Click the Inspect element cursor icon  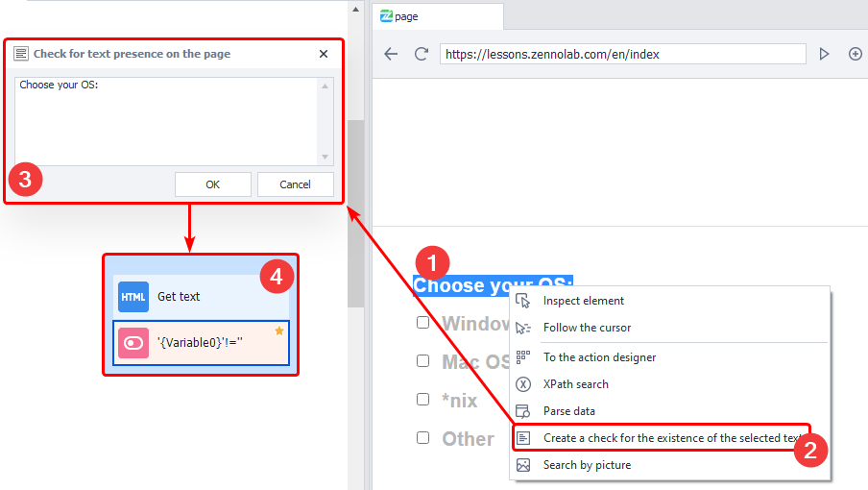523,301
